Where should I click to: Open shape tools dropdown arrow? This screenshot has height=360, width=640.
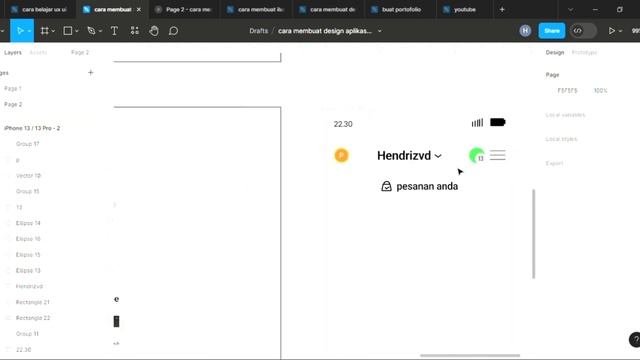[x=77, y=31]
